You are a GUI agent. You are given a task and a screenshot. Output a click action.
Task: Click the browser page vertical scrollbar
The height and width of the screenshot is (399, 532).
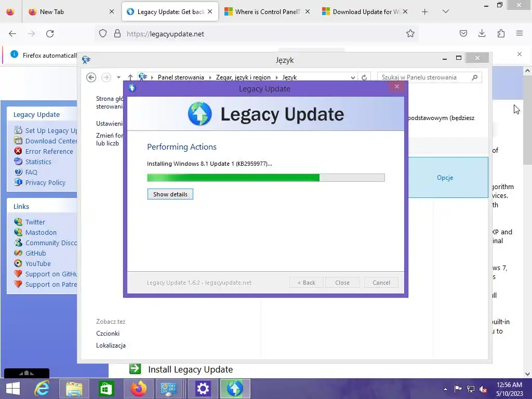527,222
